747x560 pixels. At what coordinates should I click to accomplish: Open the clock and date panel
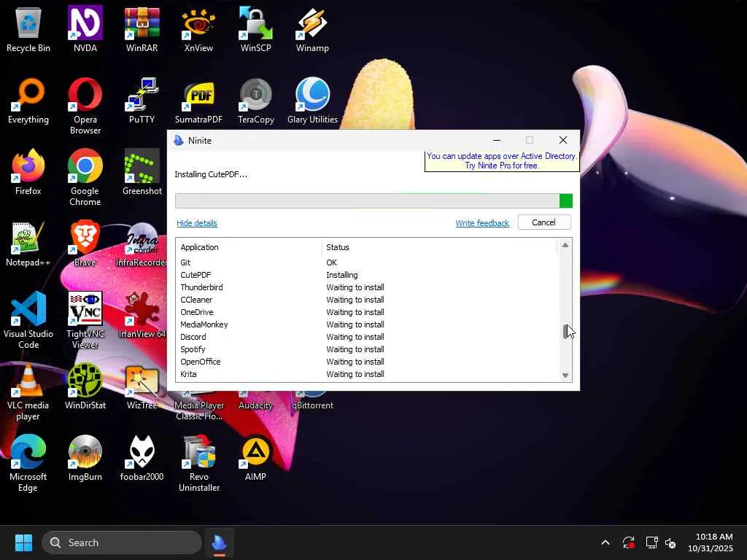coord(711,542)
